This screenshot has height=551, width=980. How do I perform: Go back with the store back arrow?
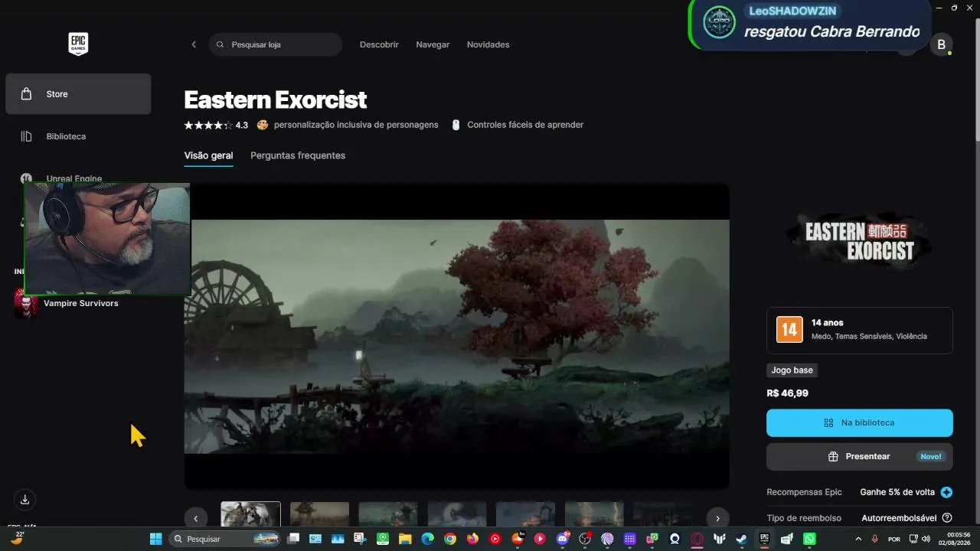click(x=194, y=44)
